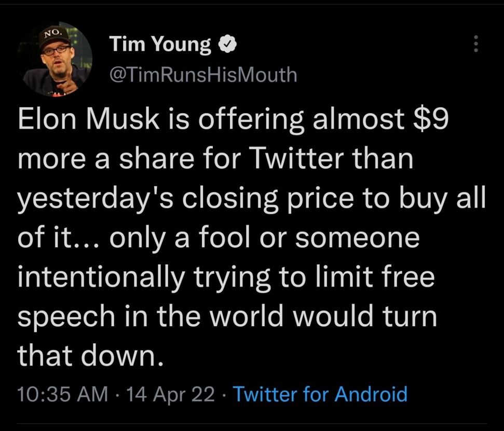
Task: Click the Twitter for Android source link
Action: tap(320, 394)
